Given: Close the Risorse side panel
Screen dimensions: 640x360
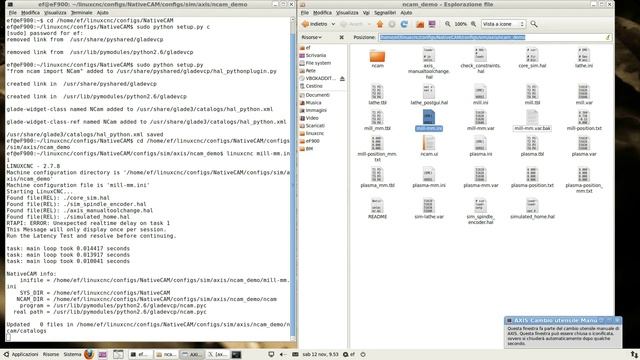Looking at the screenshot, I should tap(342, 37).
